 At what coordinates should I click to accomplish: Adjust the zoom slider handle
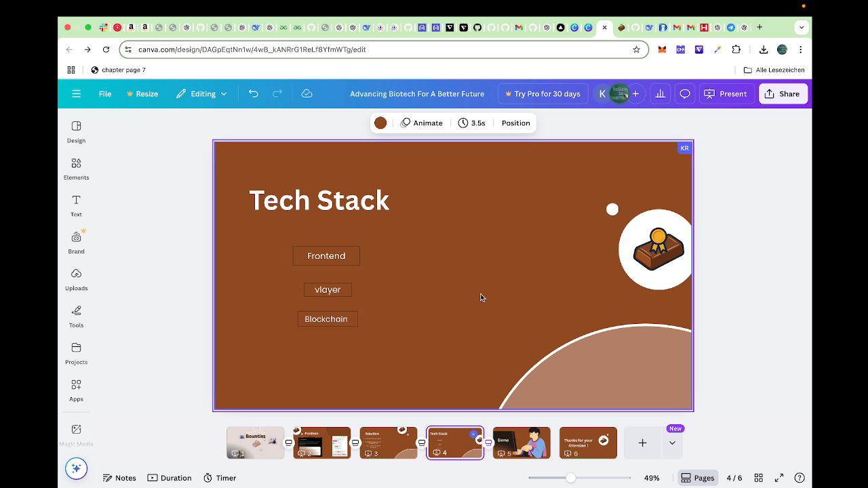[571, 478]
